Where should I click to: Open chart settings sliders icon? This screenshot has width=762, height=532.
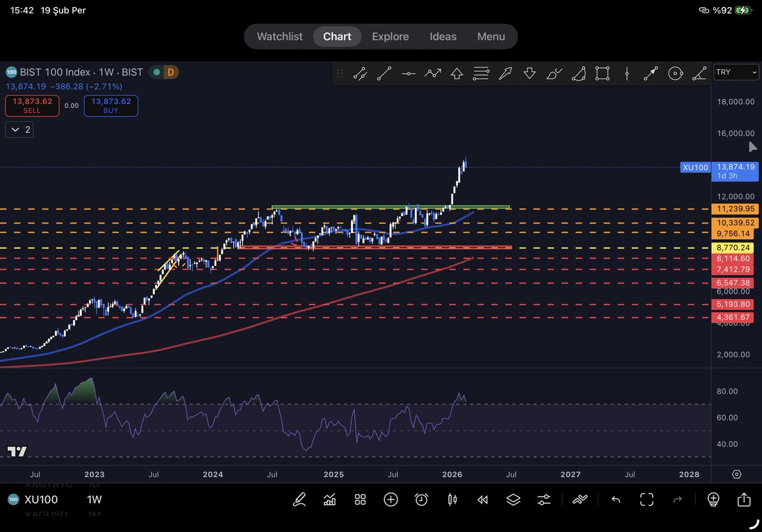544,500
